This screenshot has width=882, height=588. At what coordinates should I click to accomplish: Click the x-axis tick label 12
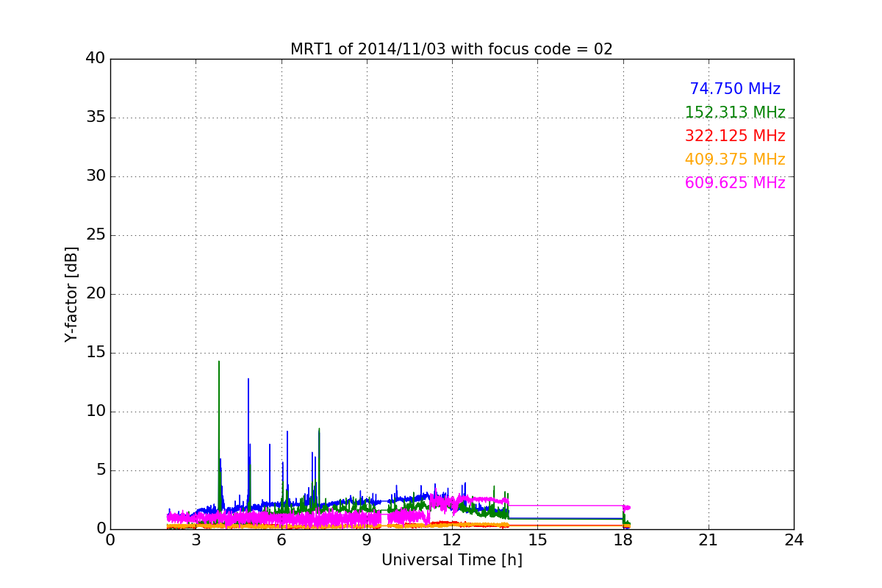(452, 540)
